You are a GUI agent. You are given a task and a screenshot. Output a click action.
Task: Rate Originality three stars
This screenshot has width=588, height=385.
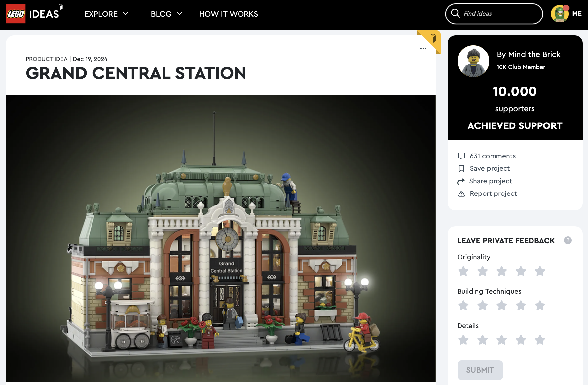502,271
